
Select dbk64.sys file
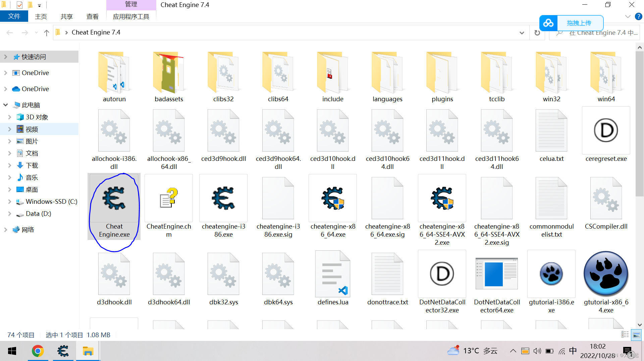point(278,278)
